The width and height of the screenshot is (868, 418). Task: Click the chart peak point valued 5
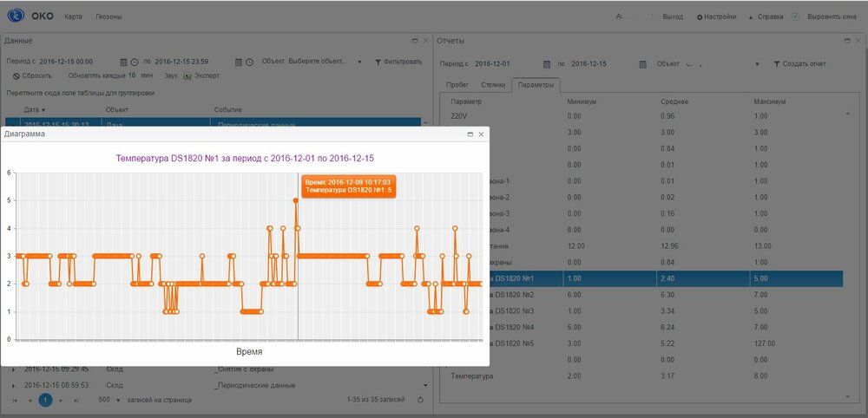(296, 200)
